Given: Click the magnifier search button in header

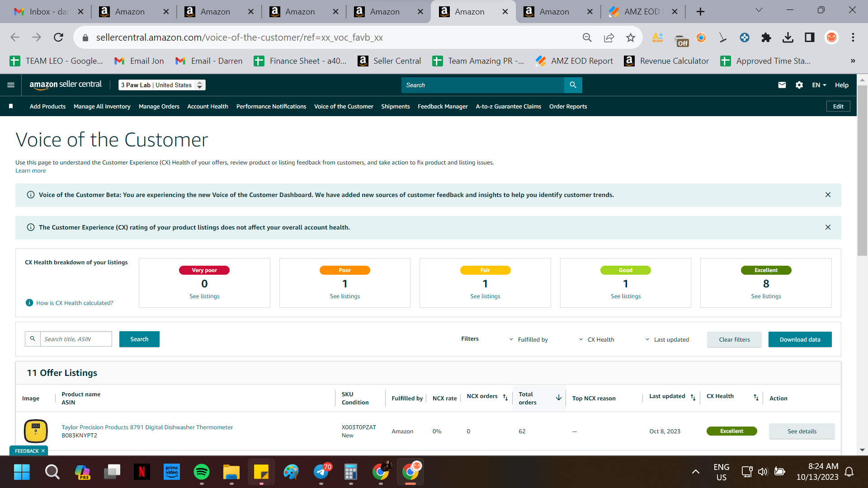Looking at the screenshot, I should pos(573,85).
